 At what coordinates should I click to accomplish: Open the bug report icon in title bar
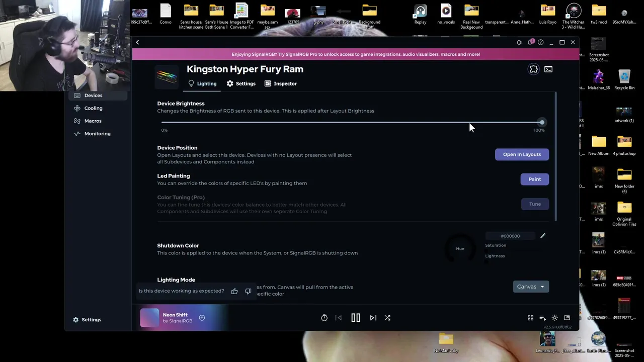coord(519,42)
